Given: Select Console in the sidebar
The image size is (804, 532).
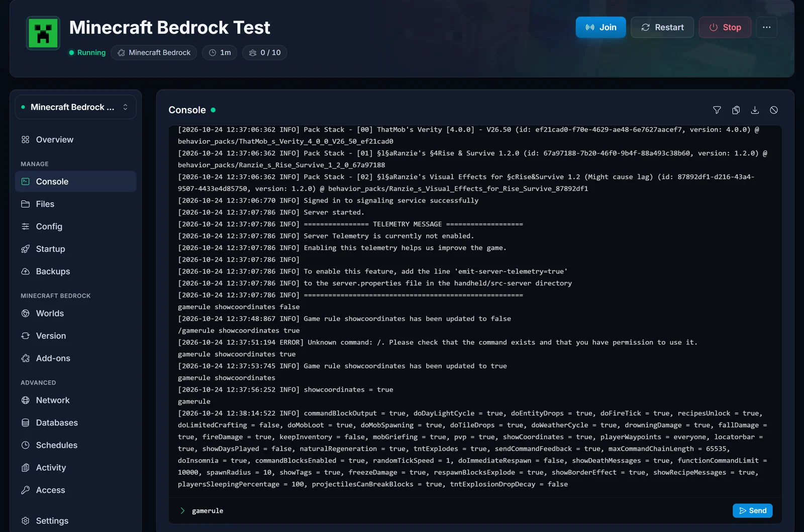Looking at the screenshot, I should coord(75,181).
